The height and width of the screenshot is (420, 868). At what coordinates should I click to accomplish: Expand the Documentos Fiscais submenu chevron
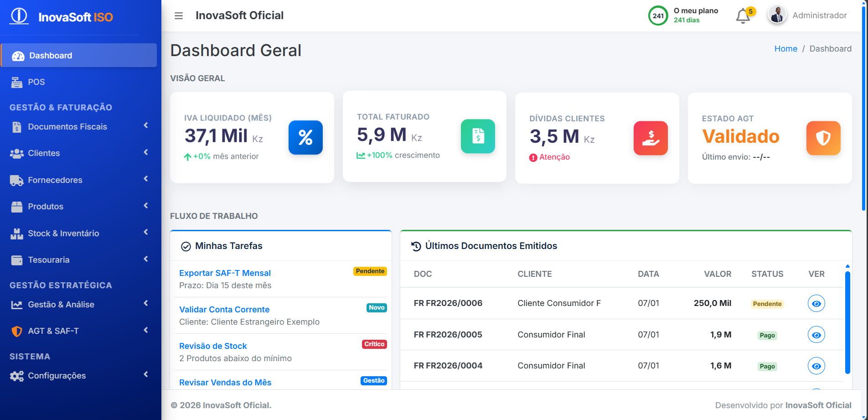pyautogui.click(x=146, y=125)
